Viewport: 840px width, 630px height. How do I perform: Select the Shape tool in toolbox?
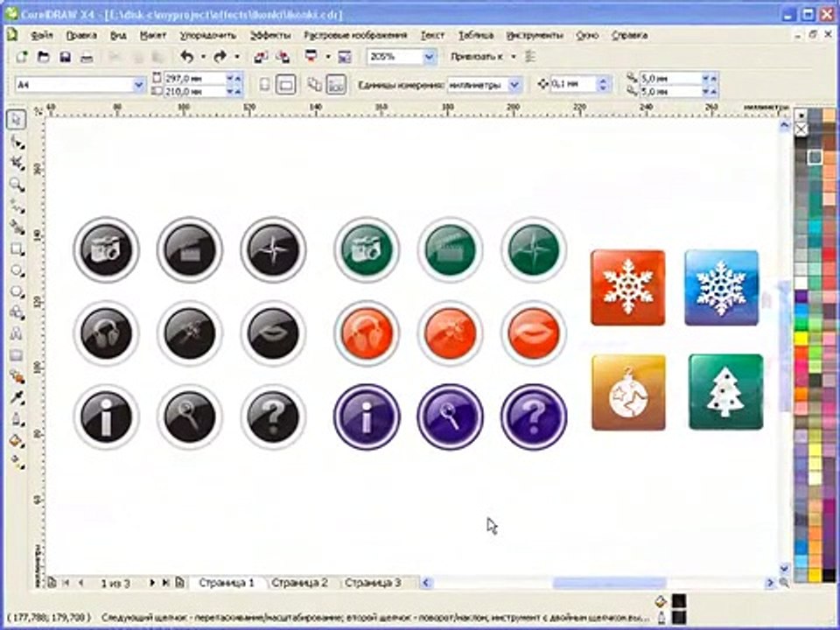click(x=17, y=143)
